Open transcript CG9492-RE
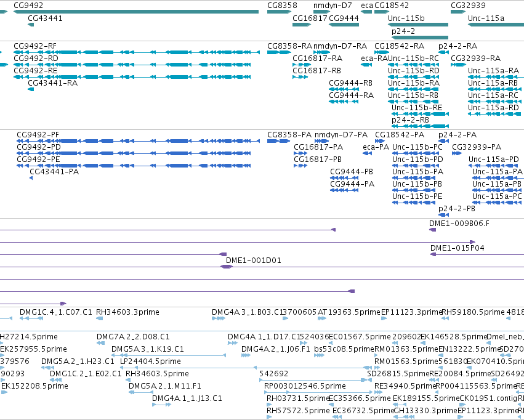This screenshot has width=524, height=420. pyautogui.click(x=36, y=71)
